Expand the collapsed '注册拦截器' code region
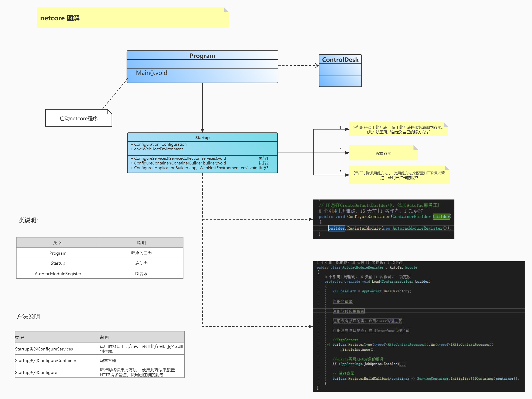The width and height of the screenshot is (532, 399). (343, 301)
